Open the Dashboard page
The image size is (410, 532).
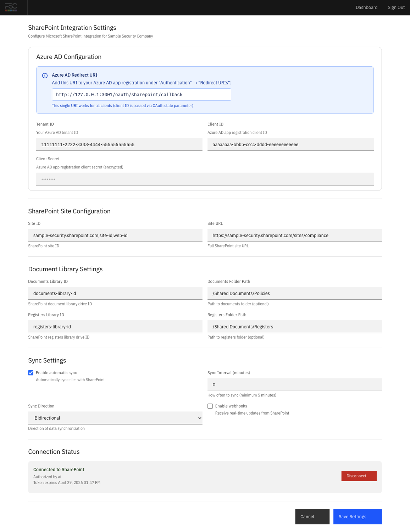tap(366, 7)
